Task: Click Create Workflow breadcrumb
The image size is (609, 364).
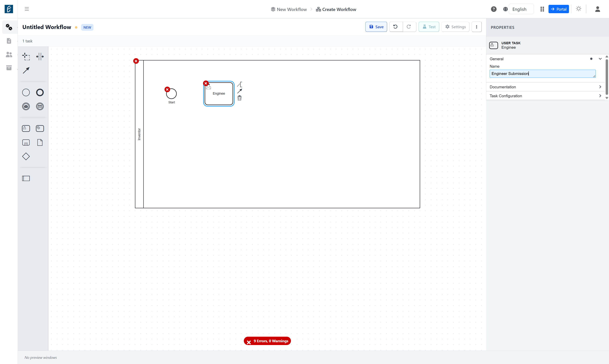Action: (x=336, y=9)
